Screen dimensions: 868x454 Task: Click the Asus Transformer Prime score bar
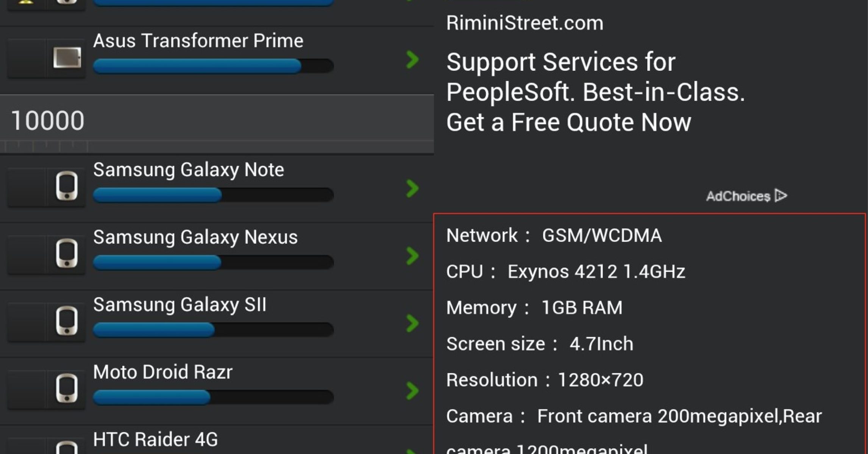coord(213,66)
